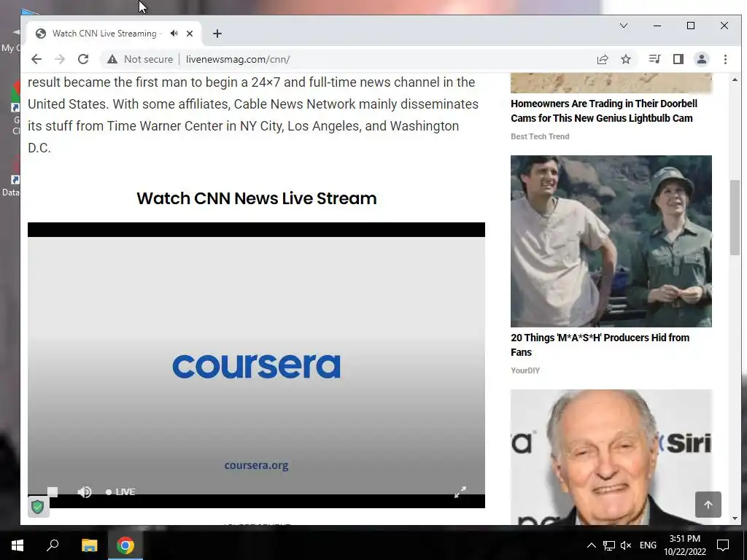The height and width of the screenshot is (560, 747).
Task: Click the Best Tech Trend source label
Action: [540, 136]
